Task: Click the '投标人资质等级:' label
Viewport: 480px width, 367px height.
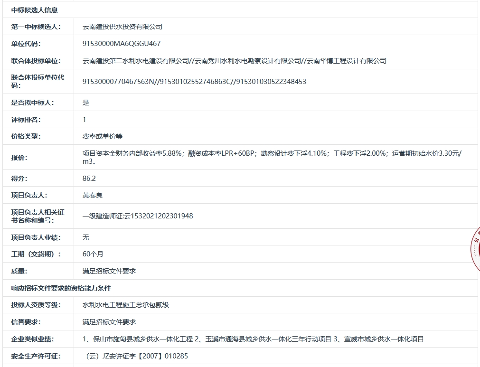Action: tap(36, 305)
